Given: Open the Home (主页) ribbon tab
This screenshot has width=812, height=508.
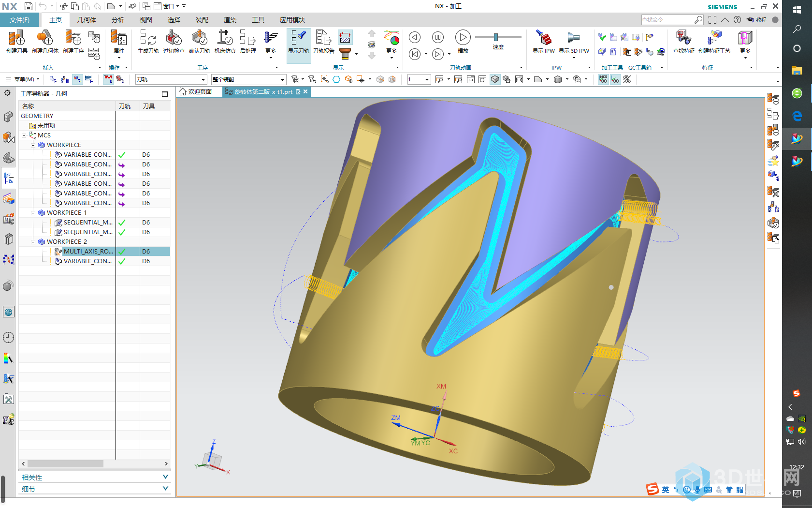Looking at the screenshot, I should click(x=56, y=20).
